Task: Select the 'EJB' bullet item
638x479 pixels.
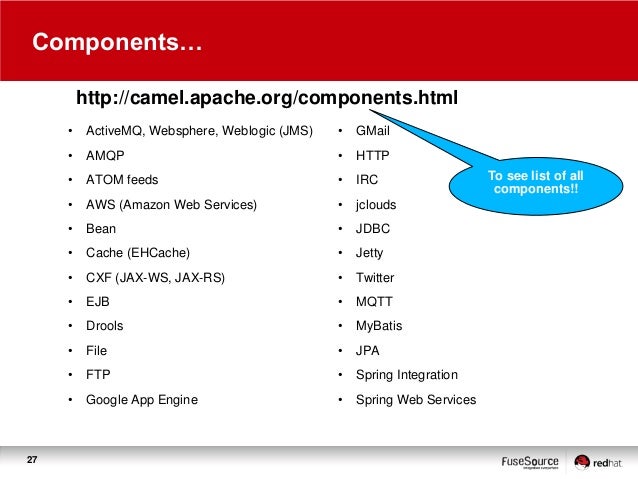Action: click(98, 302)
